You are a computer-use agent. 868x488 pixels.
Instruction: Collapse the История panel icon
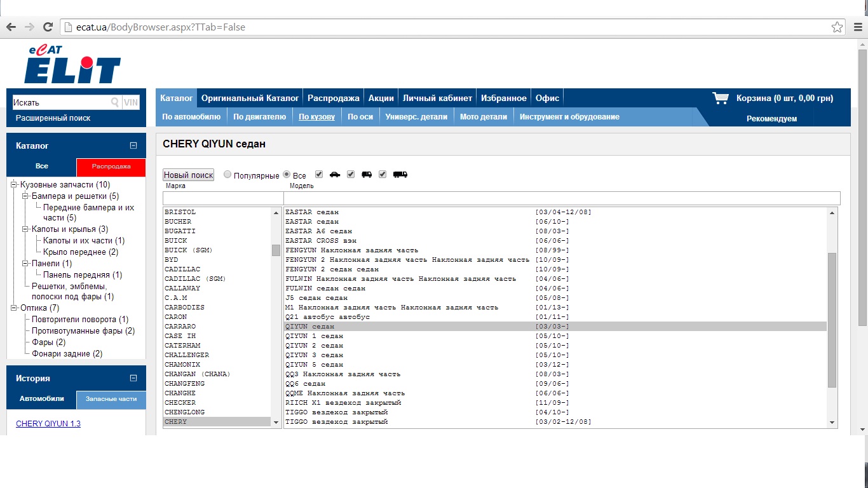[133, 378]
